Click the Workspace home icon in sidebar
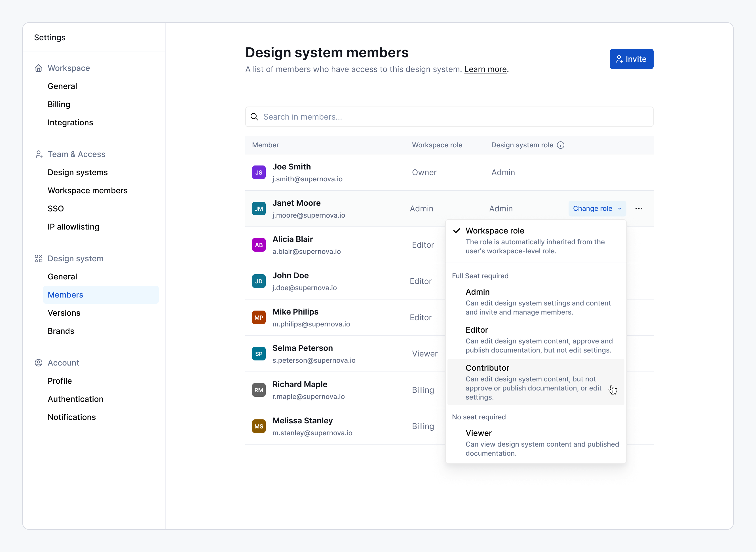756x552 pixels. click(39, 68)
